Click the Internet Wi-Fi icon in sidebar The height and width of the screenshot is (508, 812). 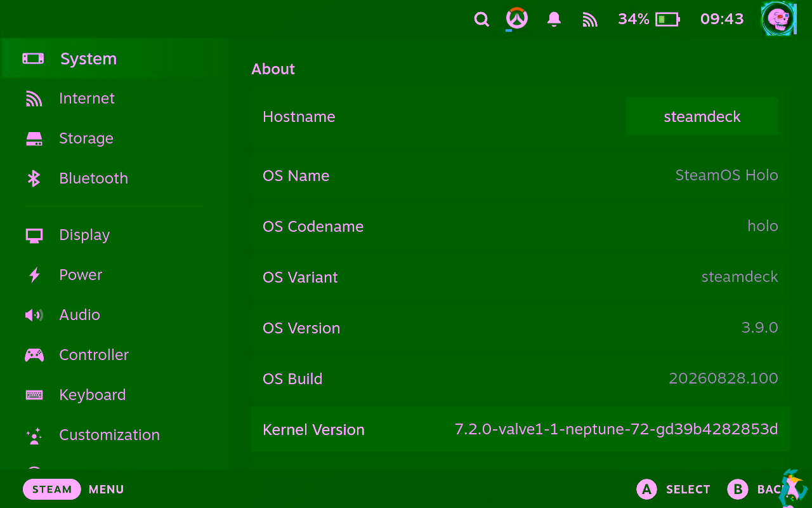pyautogui.click(x=34, y=98)
